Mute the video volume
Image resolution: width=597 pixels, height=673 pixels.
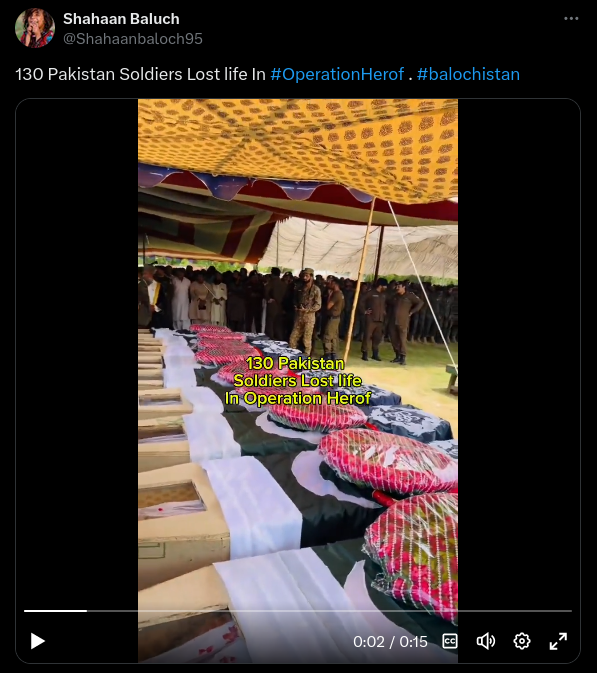point(485,641)
